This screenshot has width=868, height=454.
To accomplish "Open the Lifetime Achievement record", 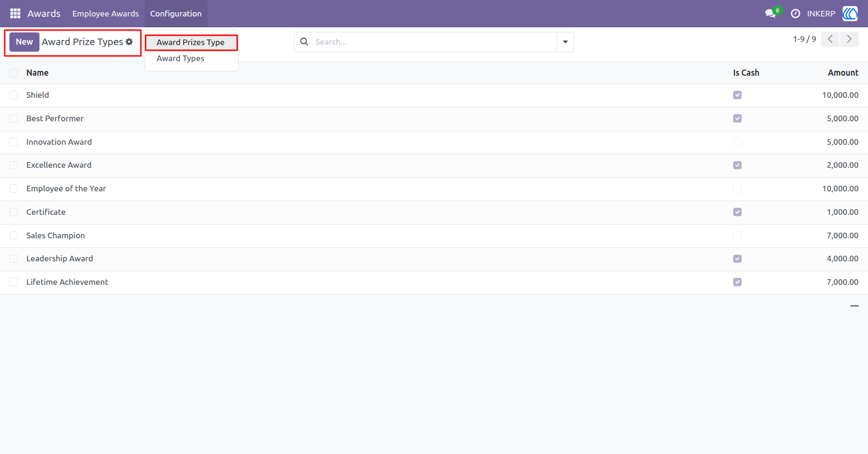I will [67, 282].
